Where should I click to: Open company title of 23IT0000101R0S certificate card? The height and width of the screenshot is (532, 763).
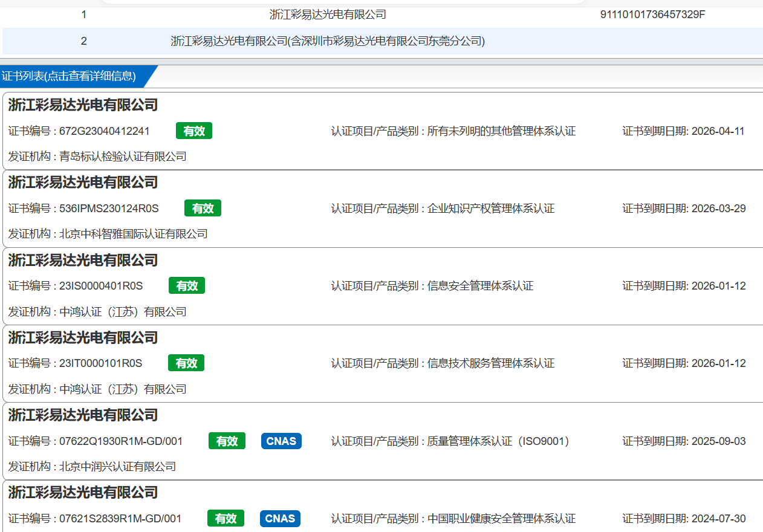point(83,338)
